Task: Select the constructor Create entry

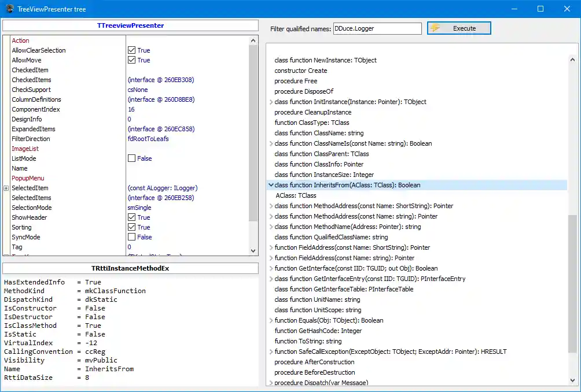Action: point(300,71)
